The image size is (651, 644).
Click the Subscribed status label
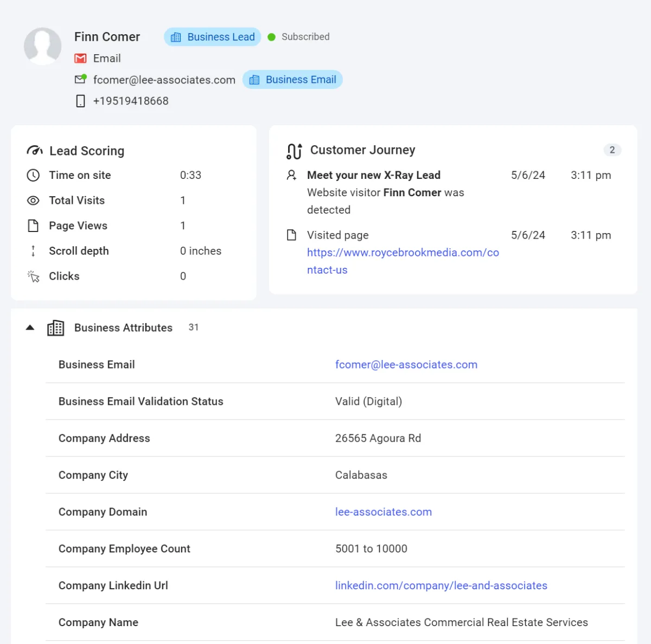(305, 37)
